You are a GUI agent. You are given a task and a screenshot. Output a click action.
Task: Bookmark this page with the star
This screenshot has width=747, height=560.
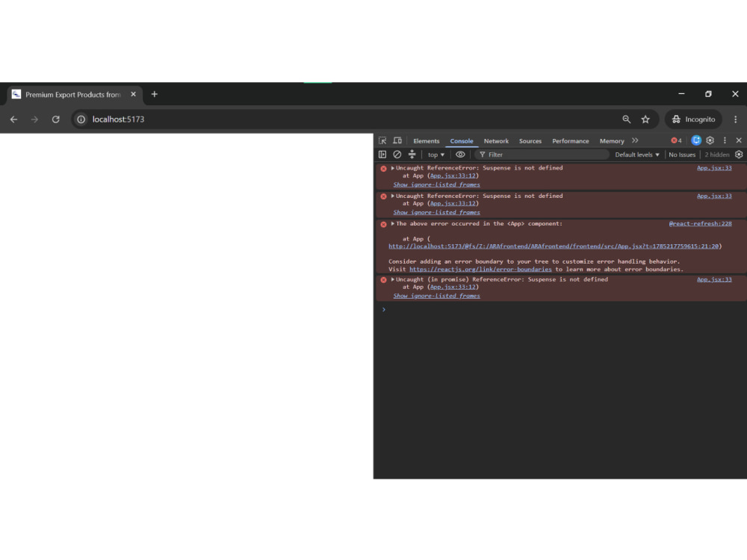(645, 119)
